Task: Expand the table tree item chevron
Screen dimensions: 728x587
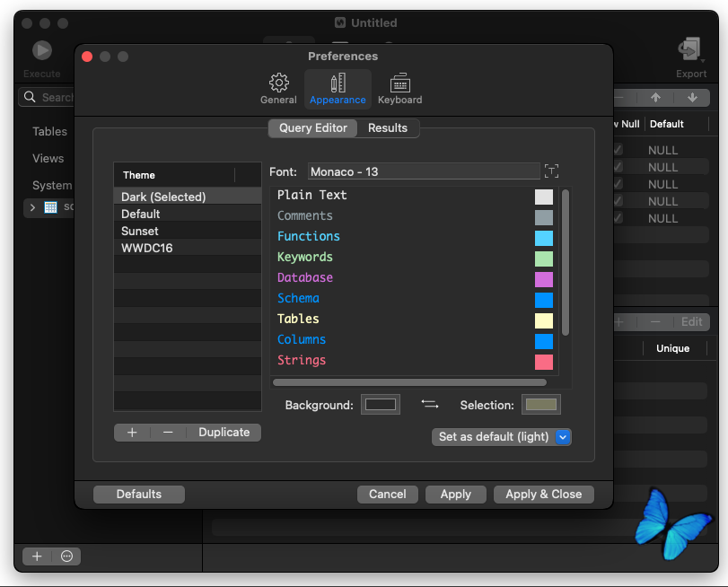Action: (32, 207)
